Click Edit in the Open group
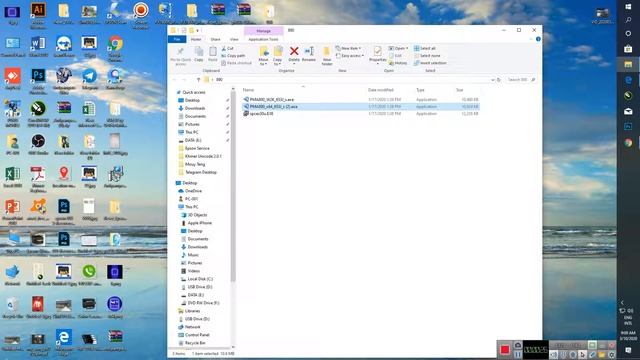 pos(396,56)
